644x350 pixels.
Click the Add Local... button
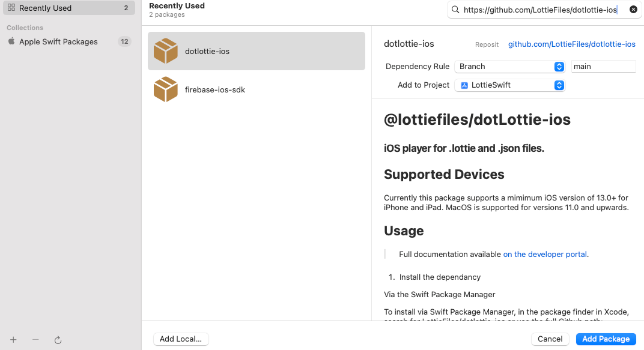click(x=181, y=339)
